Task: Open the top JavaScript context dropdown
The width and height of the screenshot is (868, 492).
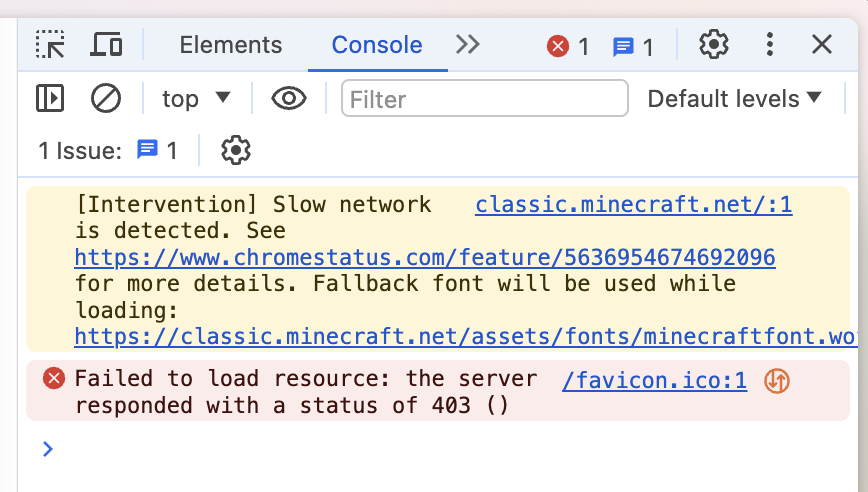Action: coord(196,98)
